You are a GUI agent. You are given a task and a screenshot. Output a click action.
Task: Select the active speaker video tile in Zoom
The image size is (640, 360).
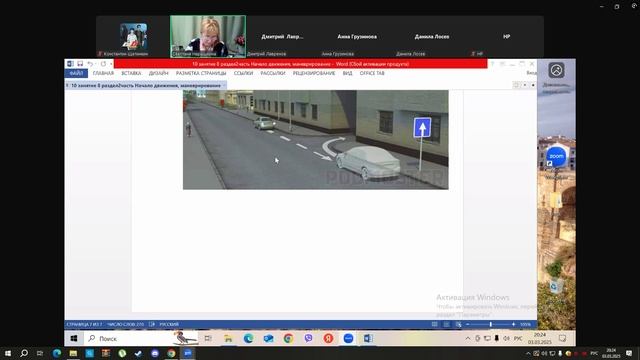coord(208,36)
